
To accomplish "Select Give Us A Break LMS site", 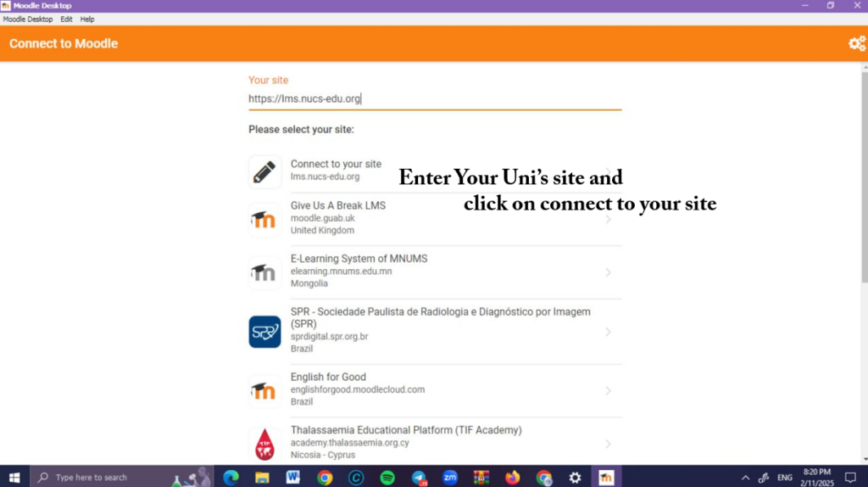I will tap(435, 220).
